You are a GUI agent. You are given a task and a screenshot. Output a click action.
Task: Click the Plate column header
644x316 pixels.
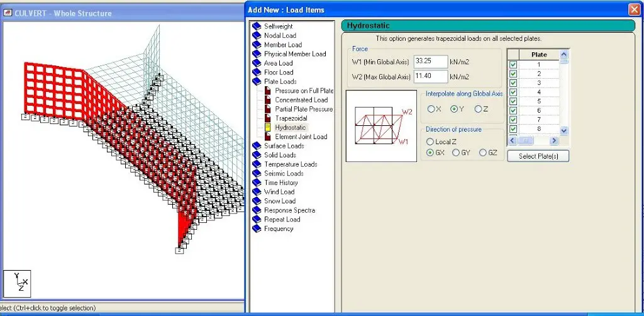539,55
